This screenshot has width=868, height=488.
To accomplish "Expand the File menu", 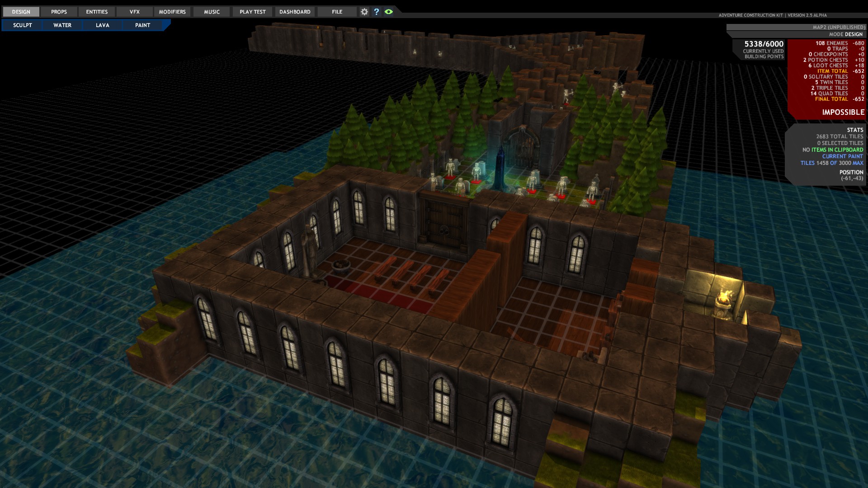I will point(337,12).
